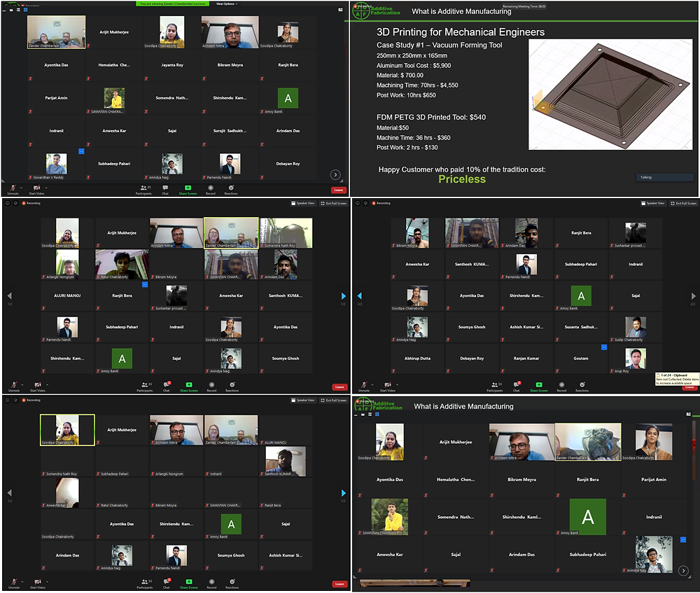Open Chat in the 35-participant meeting window
Image resolution: width=700 pixels, height=593 pixels.
tap(165, 190)
